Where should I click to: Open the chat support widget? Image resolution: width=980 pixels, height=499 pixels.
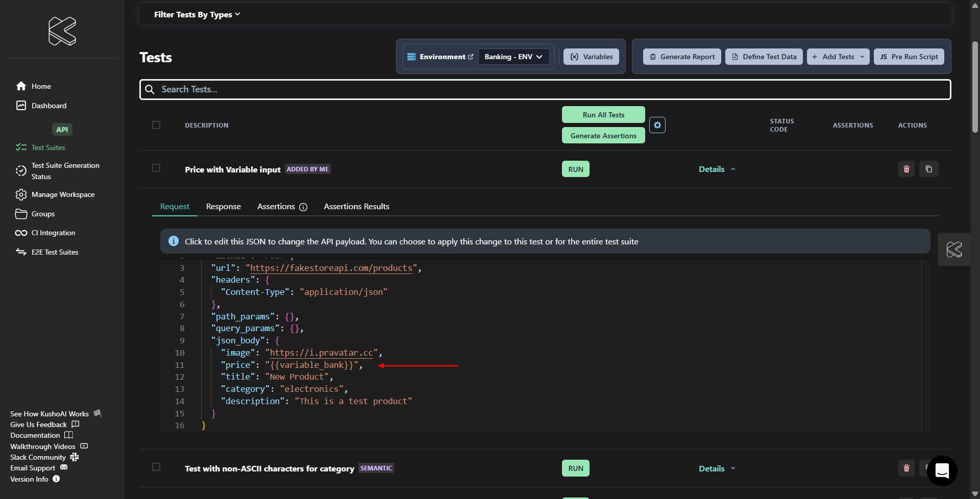[x=942, y=470]
